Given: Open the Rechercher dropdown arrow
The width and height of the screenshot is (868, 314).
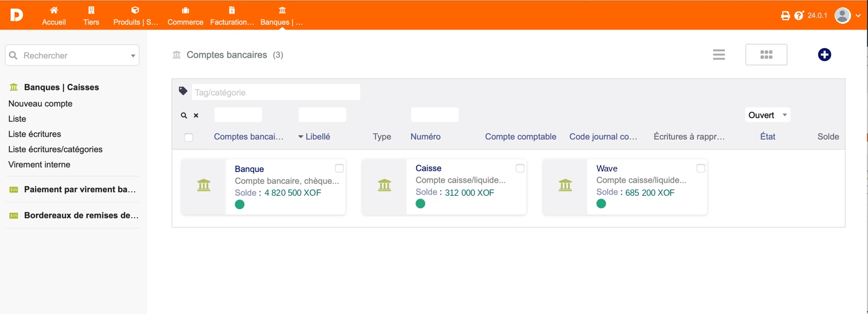Looking at the screenshot, I should click(x=133, y=56).
